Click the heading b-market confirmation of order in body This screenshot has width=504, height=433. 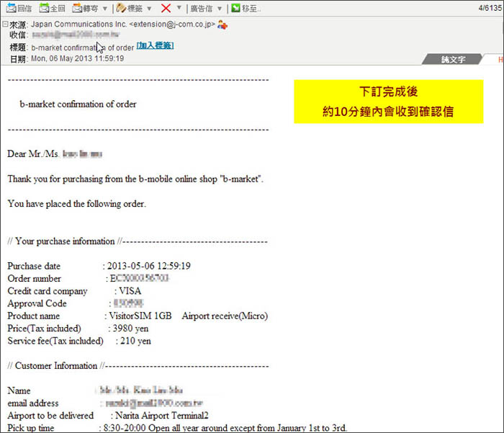pos(78,104)
